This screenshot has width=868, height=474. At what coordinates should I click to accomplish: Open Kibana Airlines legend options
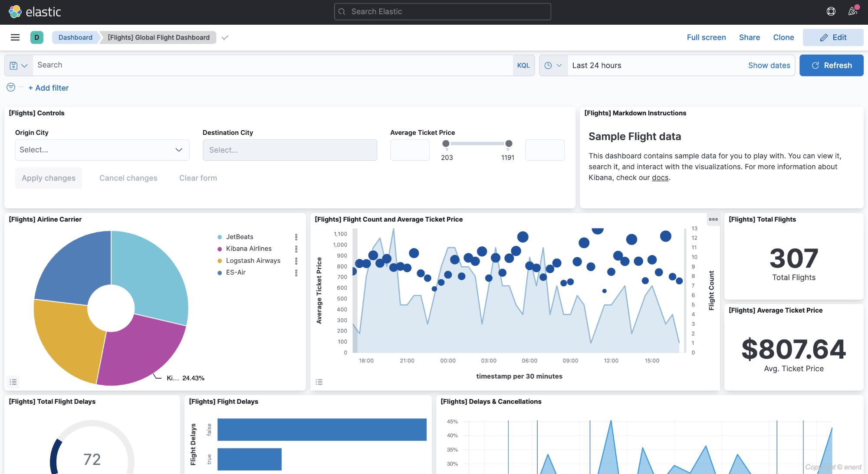tap(296, 249)
